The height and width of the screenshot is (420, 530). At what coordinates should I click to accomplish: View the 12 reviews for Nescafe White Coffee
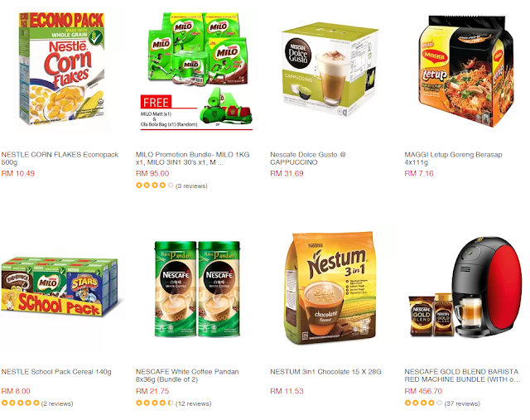pyautogui.click(x=193, y=403)
